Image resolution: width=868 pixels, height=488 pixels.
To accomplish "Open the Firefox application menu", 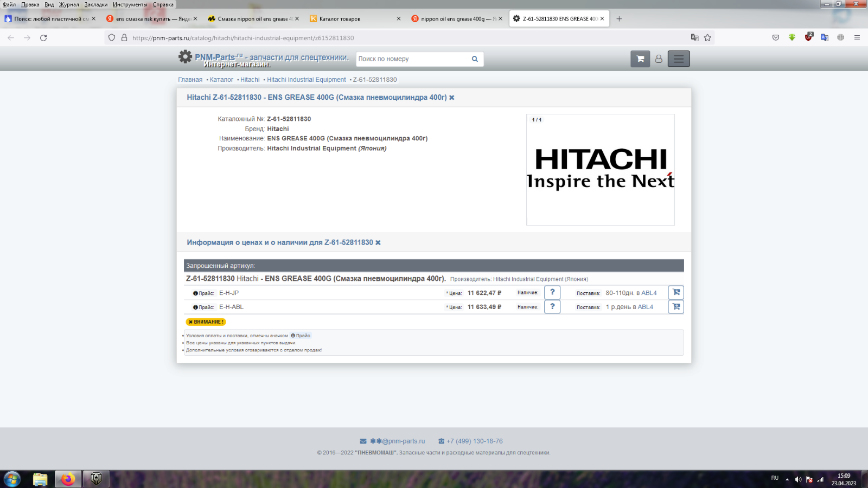I will 857,38.
